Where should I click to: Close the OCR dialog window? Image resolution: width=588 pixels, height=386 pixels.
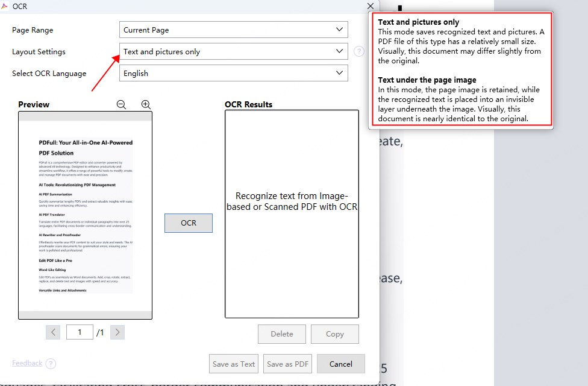[x=370, y=6]
